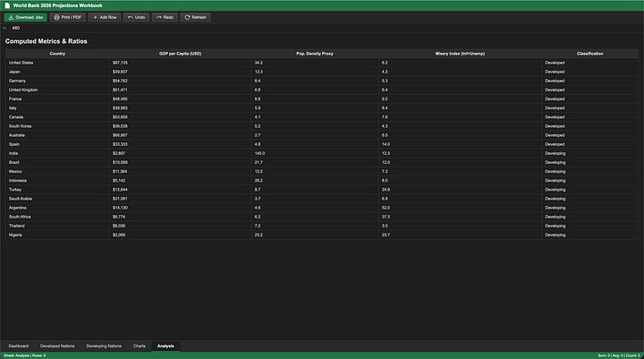This screenshot has height=359, width=644.
Task: Select the Brazil country cell
Action: tap(57, 162)
